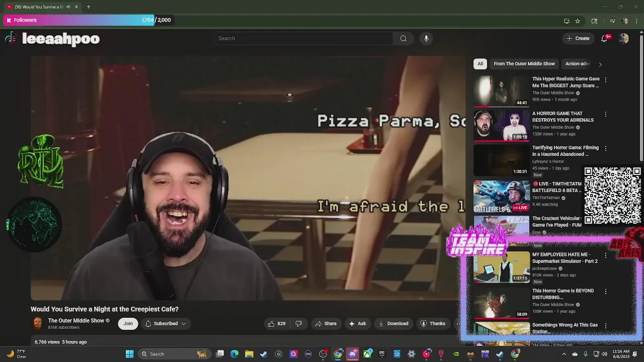Open The Outer Middle Show channel avatar

[38, 323]
